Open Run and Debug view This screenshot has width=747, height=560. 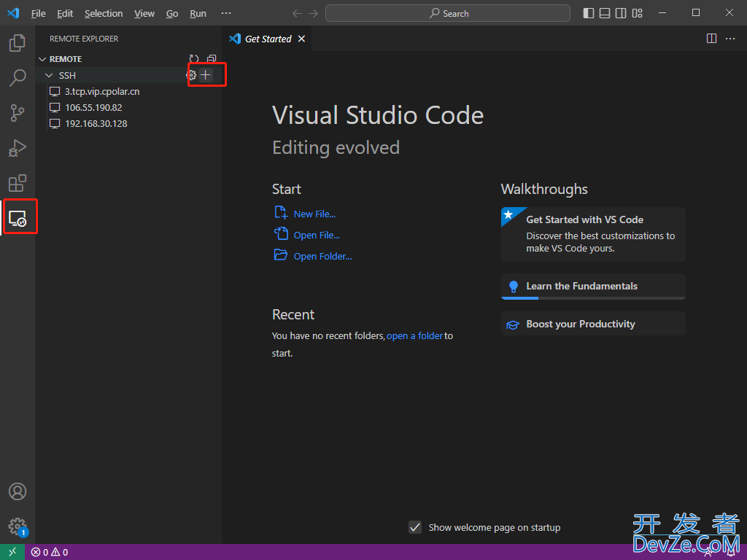coord(18,148)
